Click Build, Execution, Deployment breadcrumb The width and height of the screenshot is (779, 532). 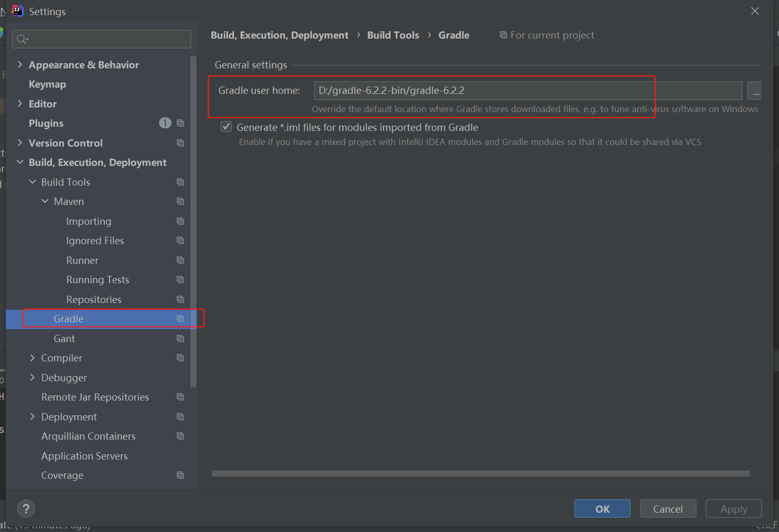pos(279,35)
